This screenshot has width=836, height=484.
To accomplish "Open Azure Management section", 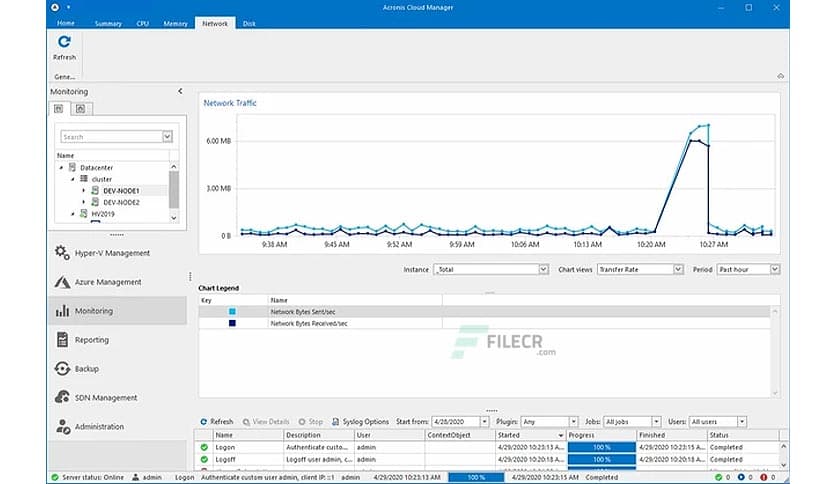I will pyautogui.click(x=117, y=281).
